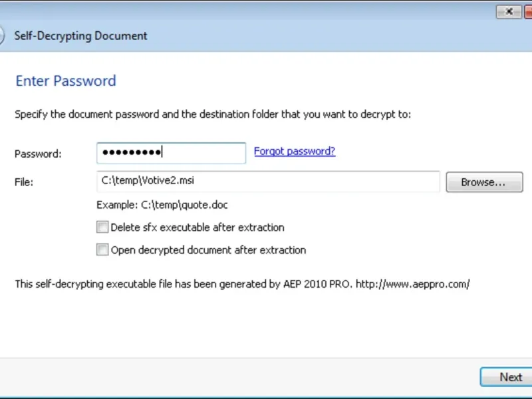The width and height of the screenshot is (532, 399).
Task: Click the Example: C:\temp\quote.doc text
Action: 162,205
